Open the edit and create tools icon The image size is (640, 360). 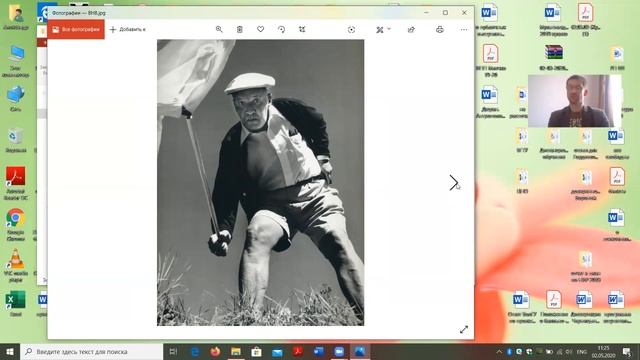(x=380, y=29)
